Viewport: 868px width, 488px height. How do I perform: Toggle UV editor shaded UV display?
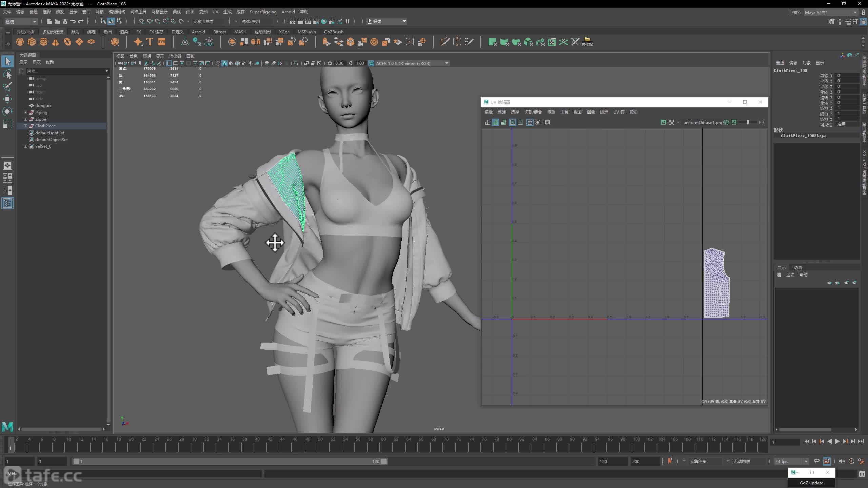point(495,122)
